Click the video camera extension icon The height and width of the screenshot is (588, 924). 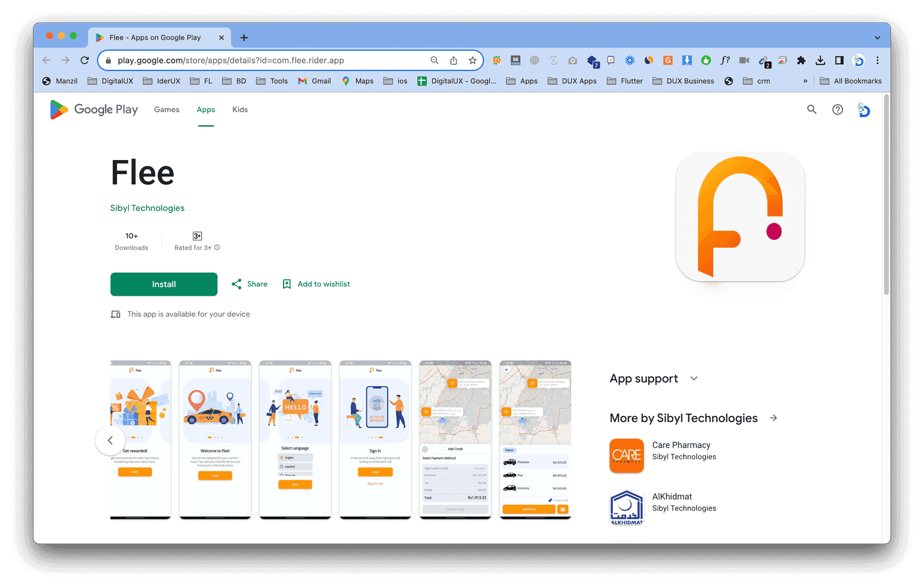tap(744, 60)
